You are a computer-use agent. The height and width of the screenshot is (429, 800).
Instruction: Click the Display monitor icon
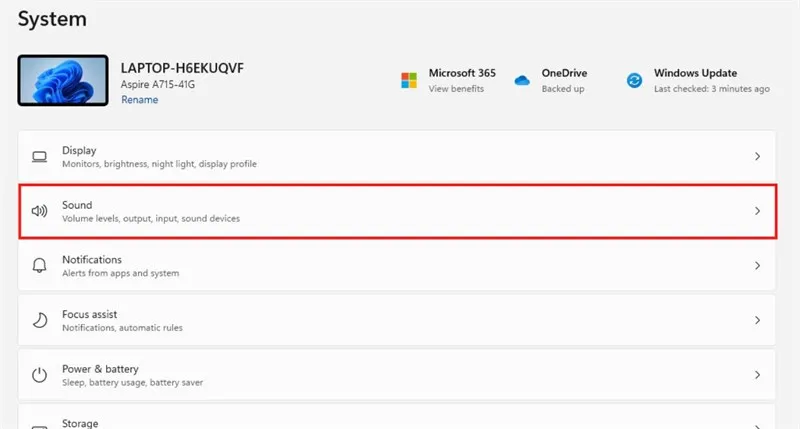point(40,157)
